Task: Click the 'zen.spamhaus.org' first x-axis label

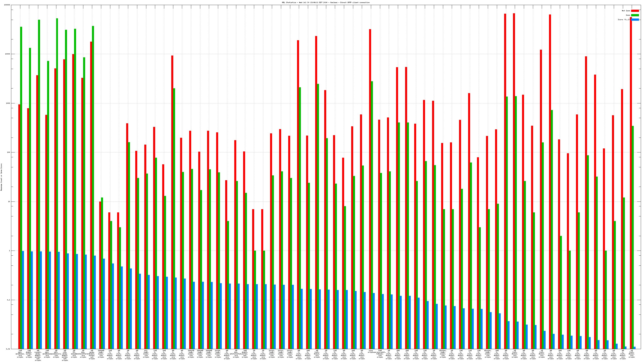Action: [20, 354]
